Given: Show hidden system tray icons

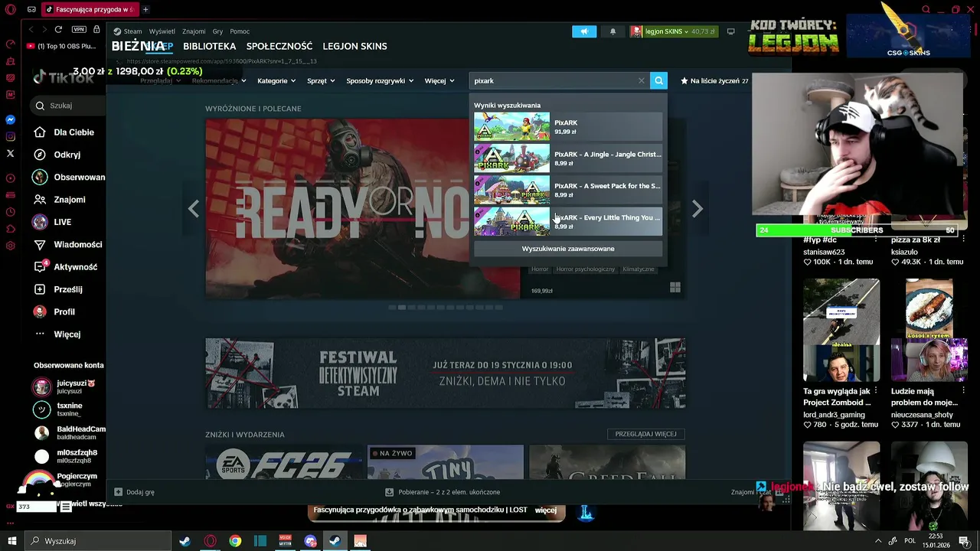Looking at the screenshot, I should click(x=878, y=541).
